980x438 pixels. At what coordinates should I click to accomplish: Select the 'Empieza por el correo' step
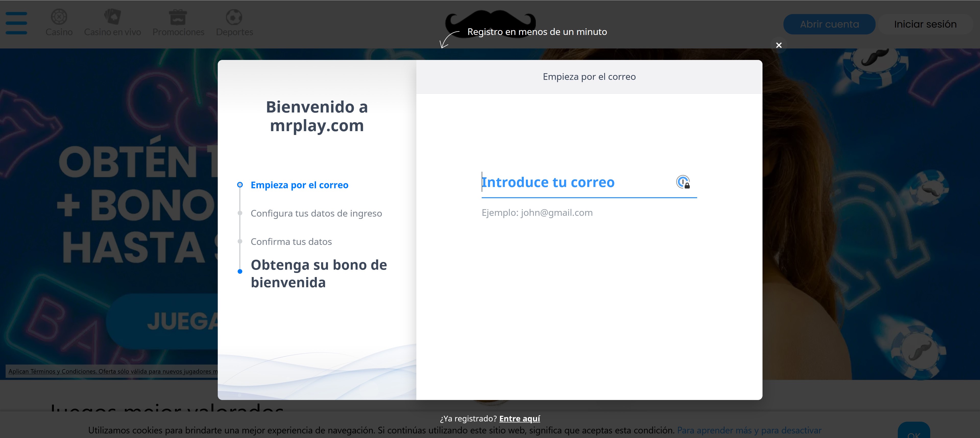(x=299, y=185)
